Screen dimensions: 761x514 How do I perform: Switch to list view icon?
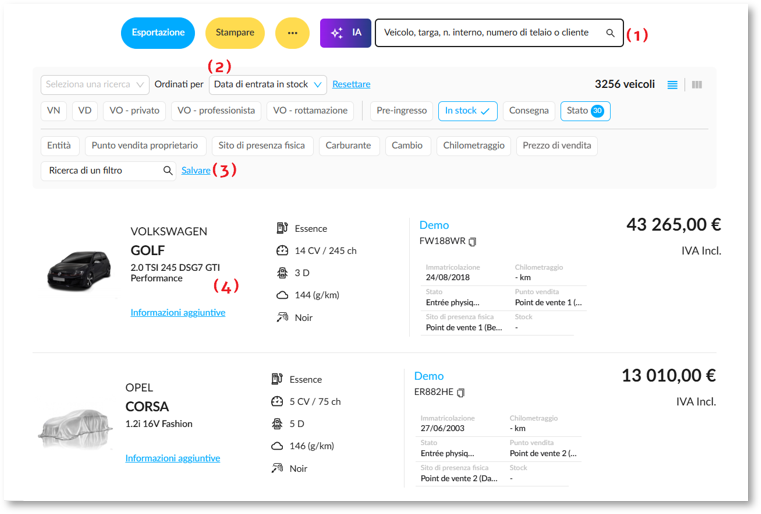[x=672, y=85]
